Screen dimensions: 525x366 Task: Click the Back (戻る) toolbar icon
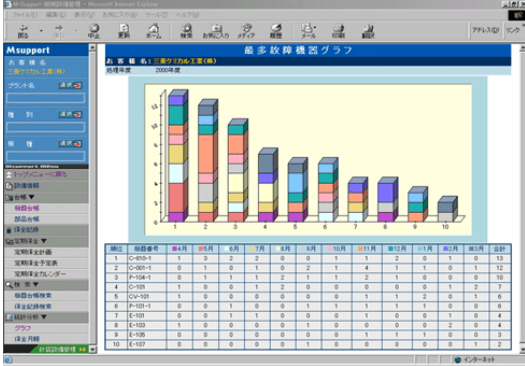click(x=23, y=31)
